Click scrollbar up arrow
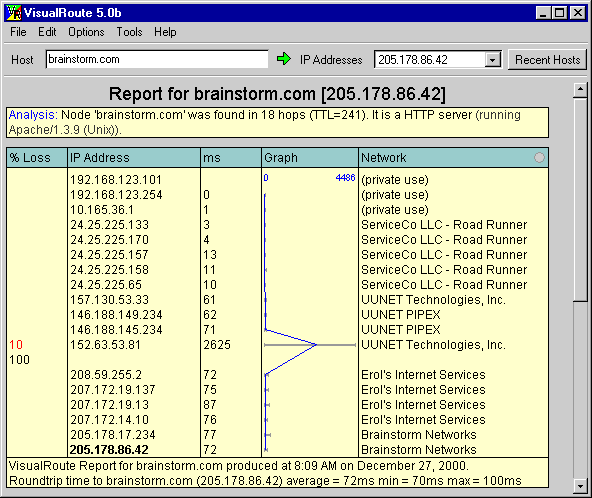The height and width of the screenshot is (498, 592). [580, 89]
